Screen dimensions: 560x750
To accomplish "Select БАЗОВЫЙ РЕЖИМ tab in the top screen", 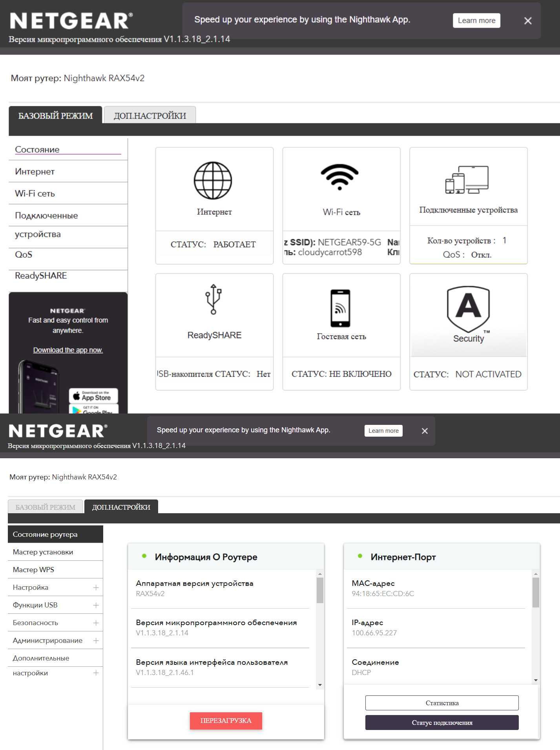I will click(x=55, y=115).
